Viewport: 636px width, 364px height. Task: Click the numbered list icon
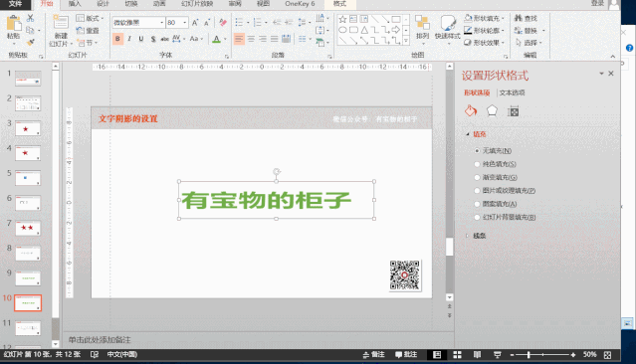(x=257, y=22)
